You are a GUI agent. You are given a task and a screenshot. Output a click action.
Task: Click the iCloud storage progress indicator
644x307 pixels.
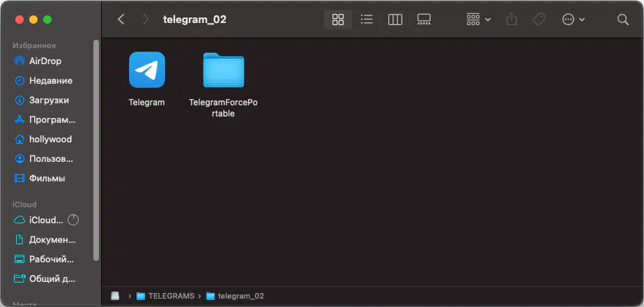73,220
